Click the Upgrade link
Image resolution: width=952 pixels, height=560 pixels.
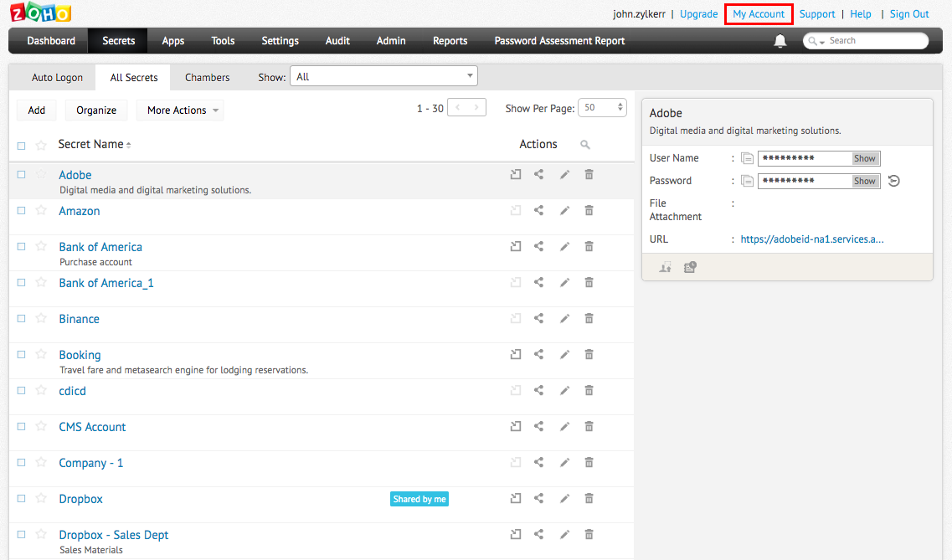[x=699, y=14]
